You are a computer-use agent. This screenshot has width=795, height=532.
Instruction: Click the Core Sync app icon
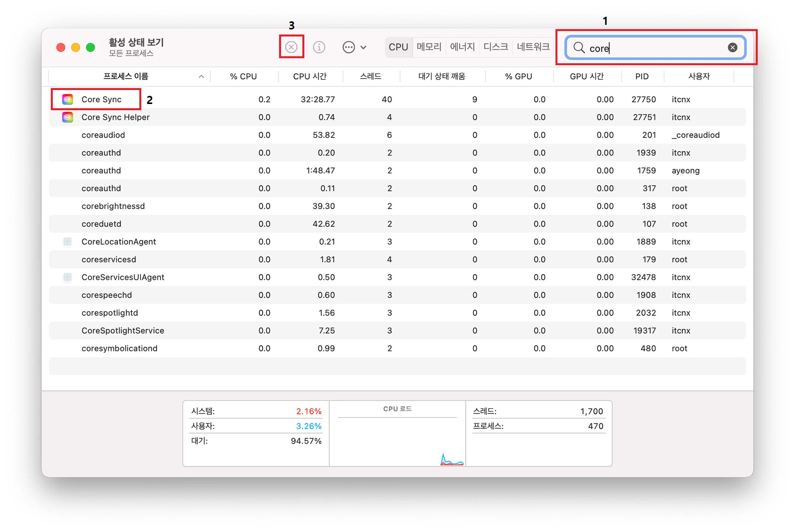(68, 99)
